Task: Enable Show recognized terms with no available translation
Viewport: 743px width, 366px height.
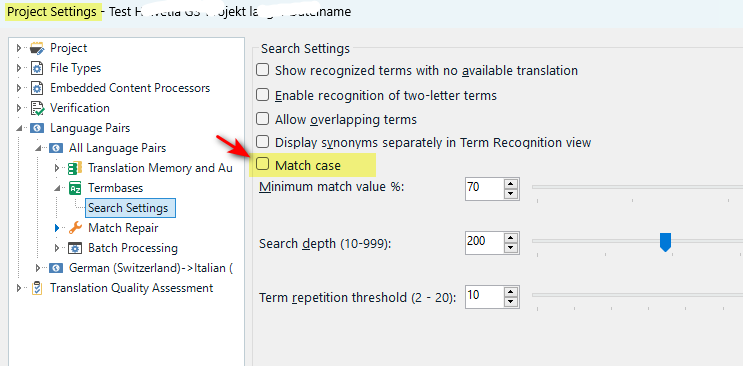Action: point(263,70)
